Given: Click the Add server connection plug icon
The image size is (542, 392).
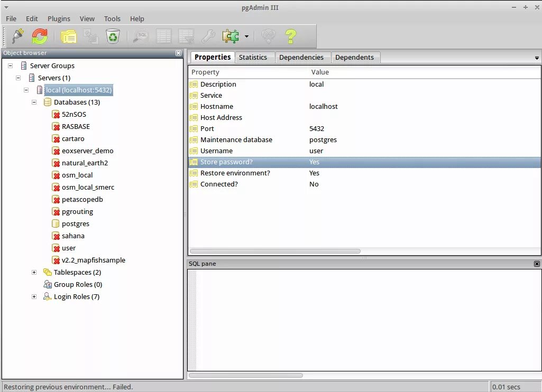Looking at the screenshot, I should pyautogui.click(x=17, y=36).
